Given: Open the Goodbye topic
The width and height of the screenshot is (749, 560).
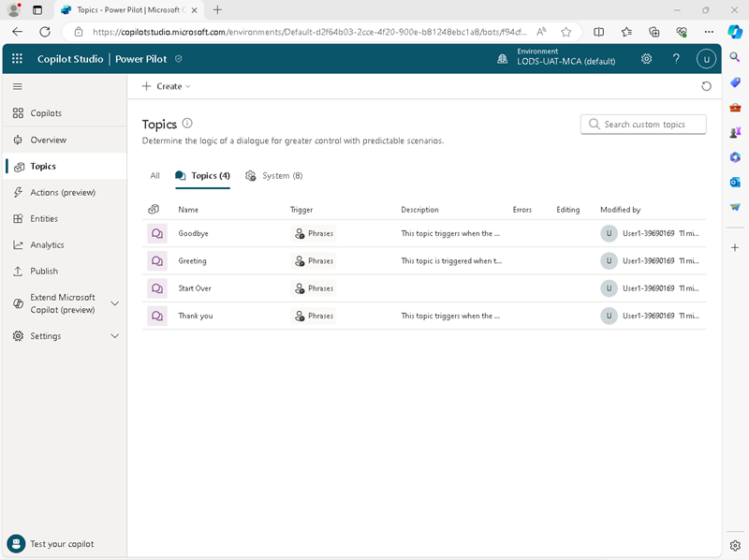Looking at the screenshot, I should click(x=194, y=234).
